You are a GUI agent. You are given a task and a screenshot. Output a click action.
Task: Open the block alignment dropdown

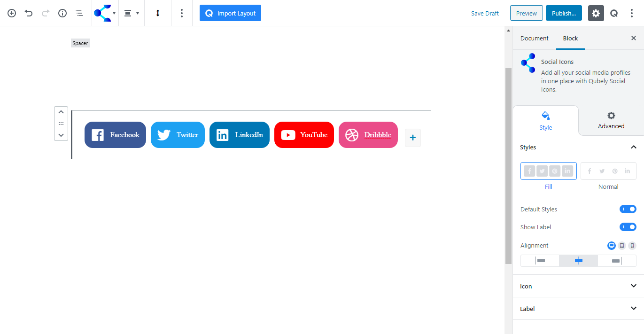132,13
